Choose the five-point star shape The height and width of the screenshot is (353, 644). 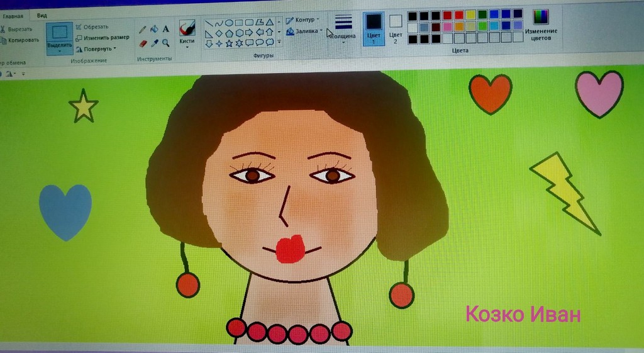point(229,43)
